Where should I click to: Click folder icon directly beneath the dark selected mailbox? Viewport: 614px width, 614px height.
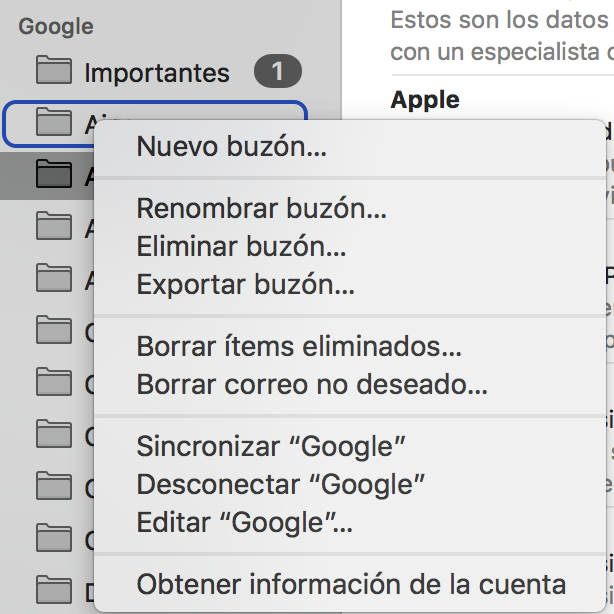coord(54,227)
